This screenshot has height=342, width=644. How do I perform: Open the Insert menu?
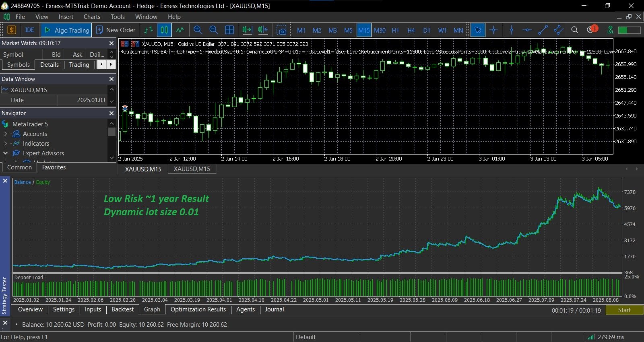(x=66, y=17)
